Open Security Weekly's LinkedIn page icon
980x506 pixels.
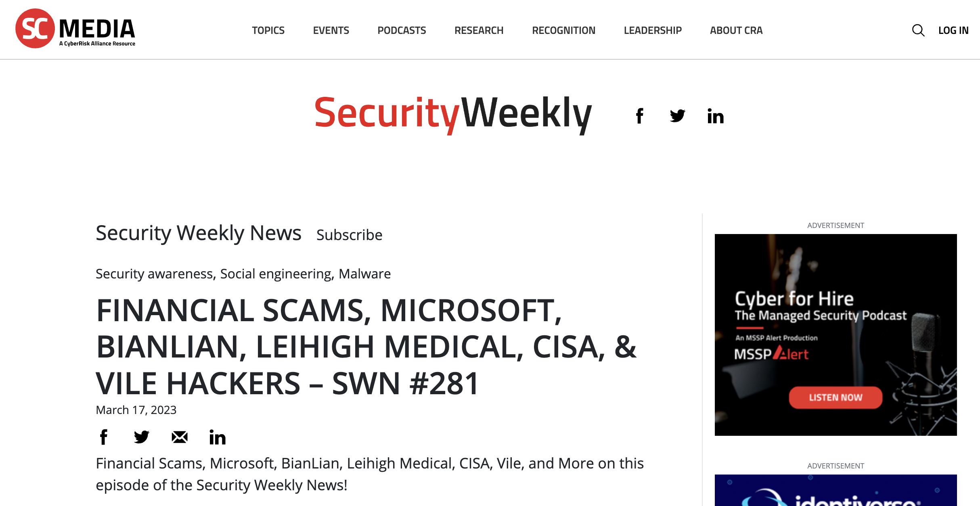tap(715, 116)
